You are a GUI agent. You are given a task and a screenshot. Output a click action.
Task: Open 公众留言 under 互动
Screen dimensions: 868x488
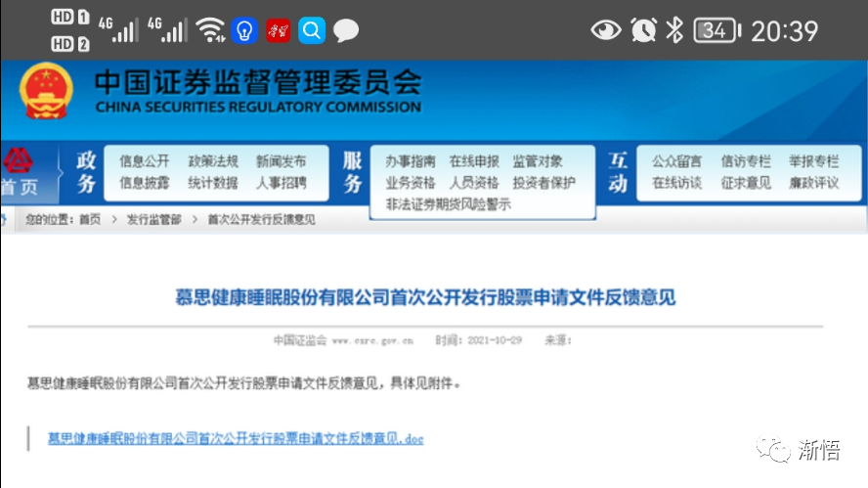coord(677,161)
